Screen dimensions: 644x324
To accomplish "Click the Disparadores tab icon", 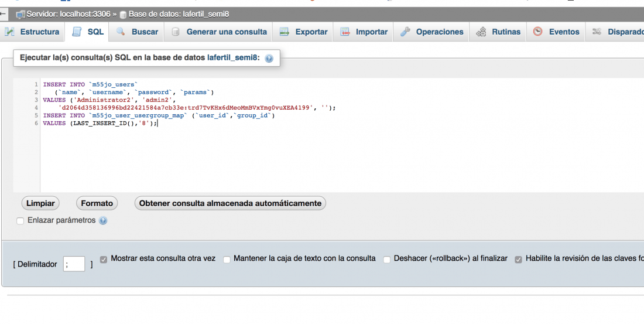I will coord(597,32).
